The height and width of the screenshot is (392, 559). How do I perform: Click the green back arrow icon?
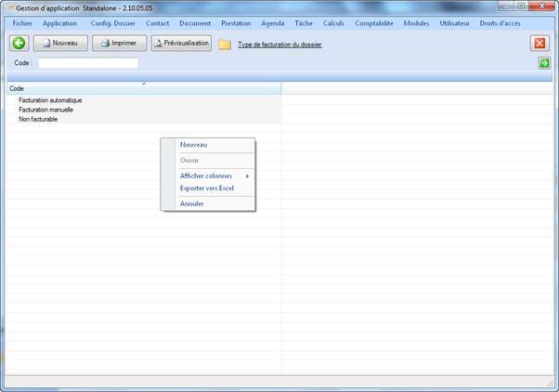tap(18, 43)
